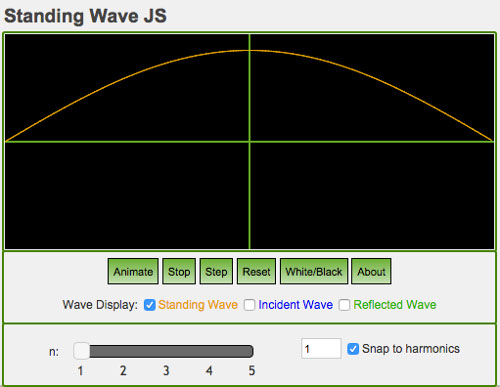Click the orange "Standing Wave" label

tap(198, 305)
